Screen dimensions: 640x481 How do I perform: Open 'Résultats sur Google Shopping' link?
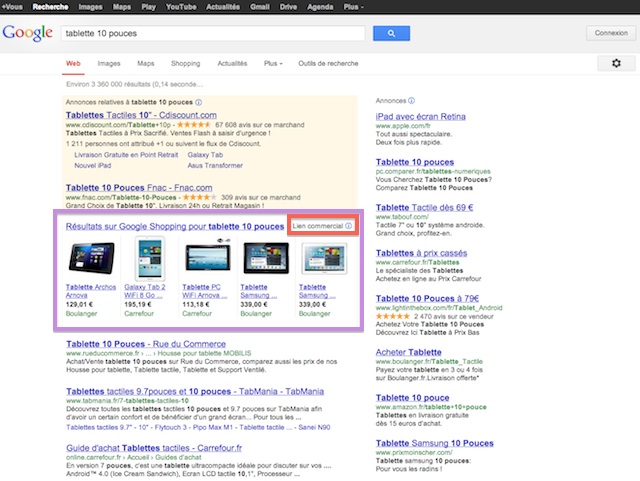[175, 226]
